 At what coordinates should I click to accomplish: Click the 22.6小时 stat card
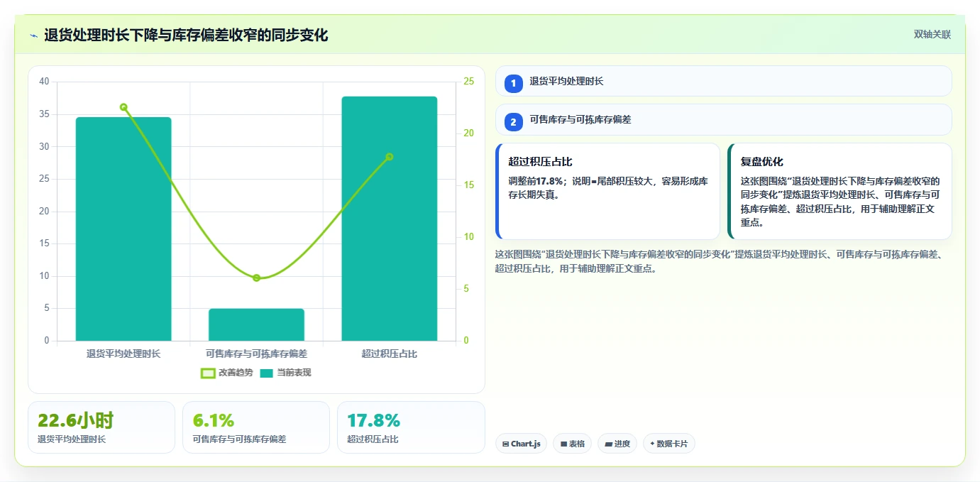[x=101, y=427]
